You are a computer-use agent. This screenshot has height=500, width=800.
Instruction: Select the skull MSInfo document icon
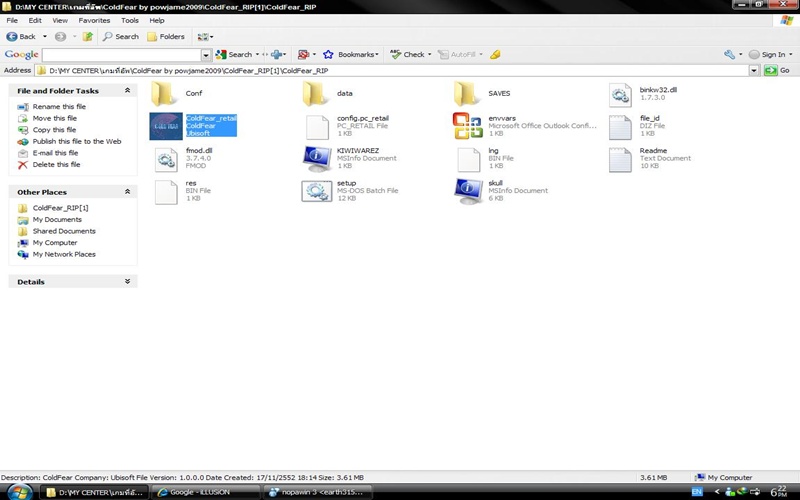[468, 191]
